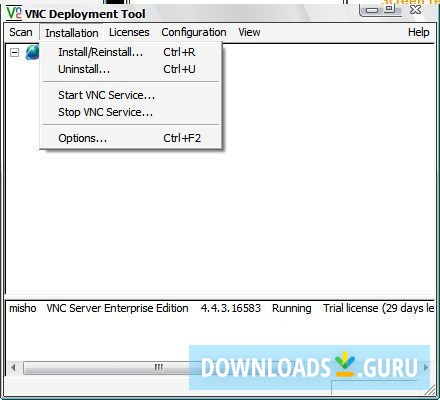440x400 pixels.
Task: Select Start VNC Service...
Action: [x=131, y=95]
